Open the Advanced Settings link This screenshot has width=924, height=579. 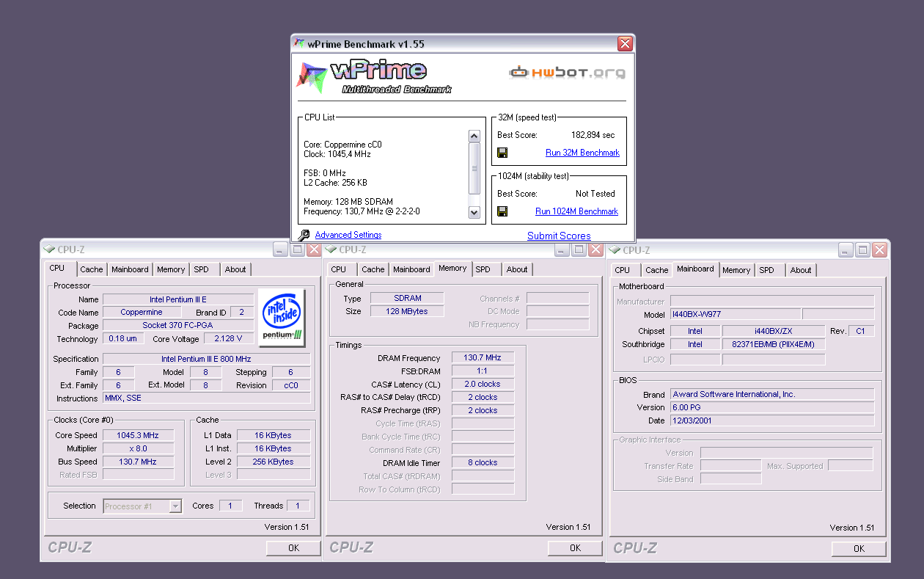click(x=348, y=235)
